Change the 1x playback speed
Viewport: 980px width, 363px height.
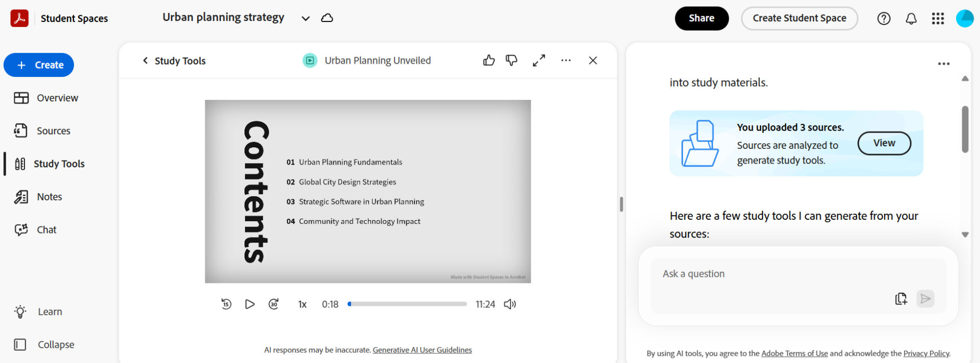point(302,304)
